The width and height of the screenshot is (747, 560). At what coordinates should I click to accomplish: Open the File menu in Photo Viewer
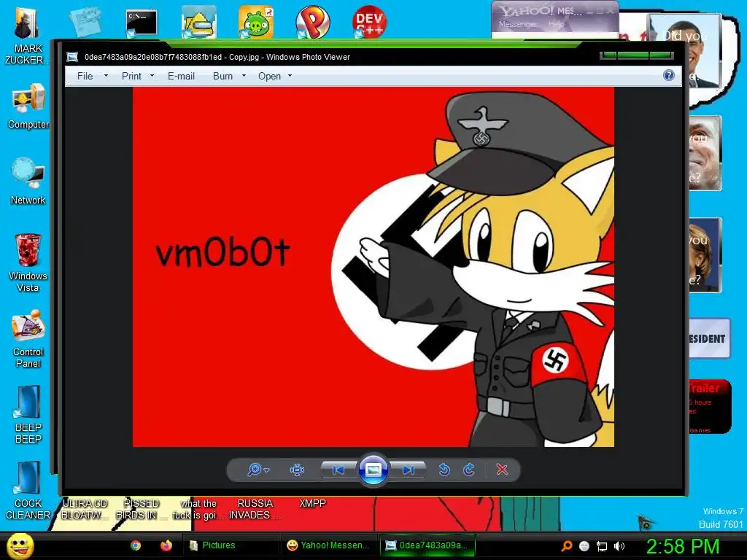(85, 76)
